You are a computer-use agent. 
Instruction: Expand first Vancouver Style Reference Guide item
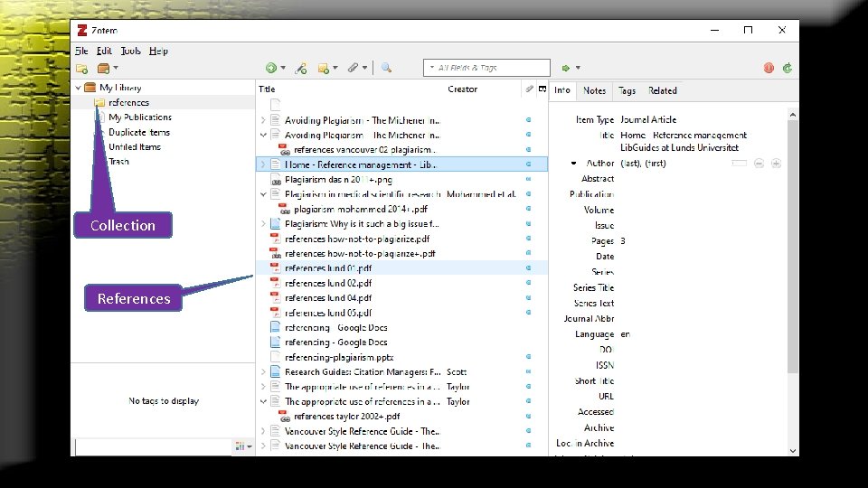(263, 431)
